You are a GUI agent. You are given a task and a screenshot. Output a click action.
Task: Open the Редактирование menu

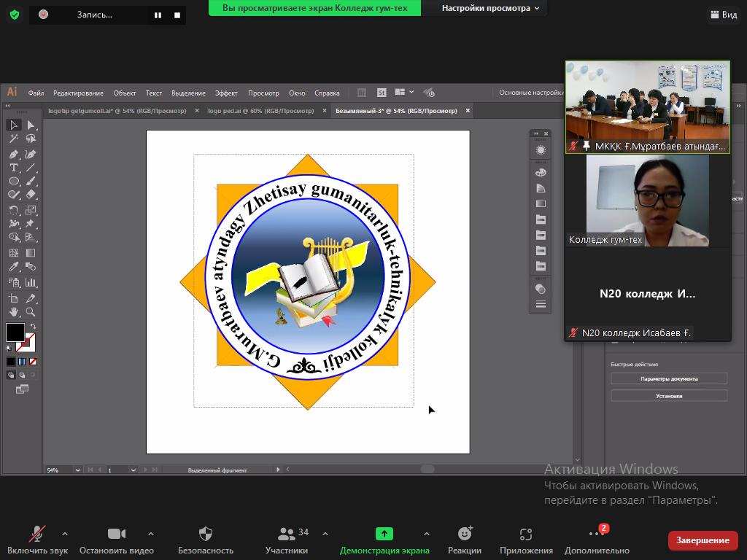(78, 93)
